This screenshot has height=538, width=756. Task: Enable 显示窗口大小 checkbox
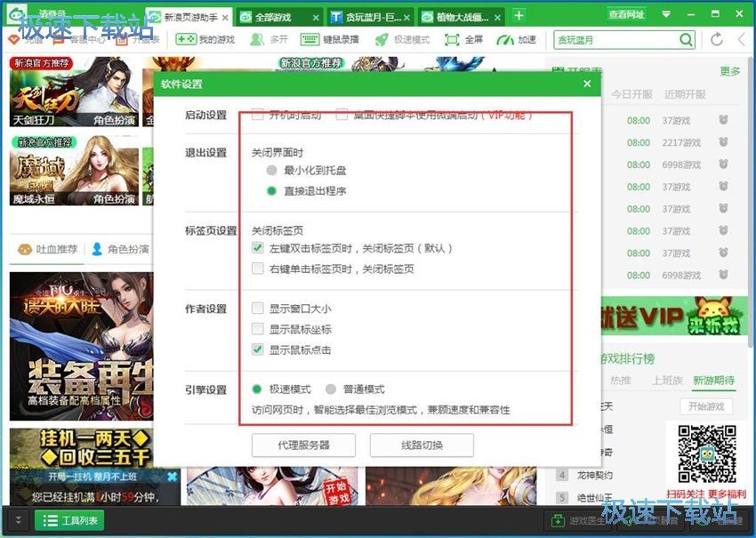pyautogui.click(x=258, y=309)
